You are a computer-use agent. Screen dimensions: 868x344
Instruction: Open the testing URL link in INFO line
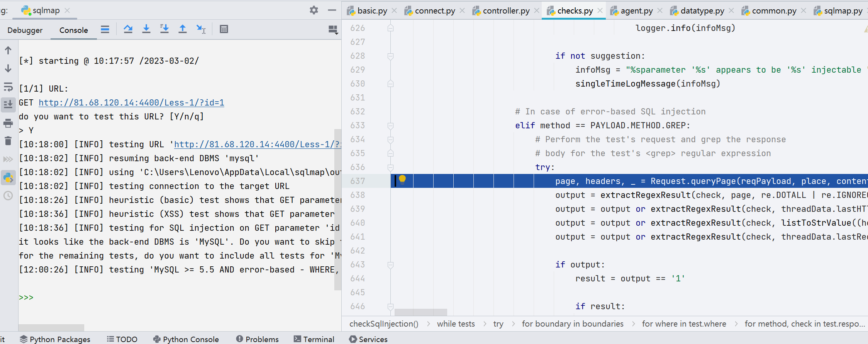(x=258, y=144)
